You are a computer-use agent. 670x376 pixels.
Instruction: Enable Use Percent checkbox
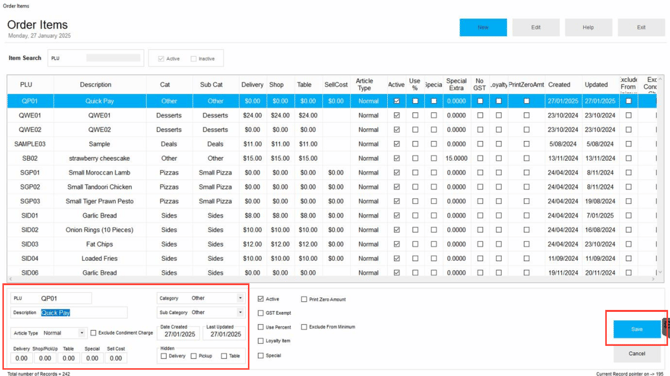(261, 327)
